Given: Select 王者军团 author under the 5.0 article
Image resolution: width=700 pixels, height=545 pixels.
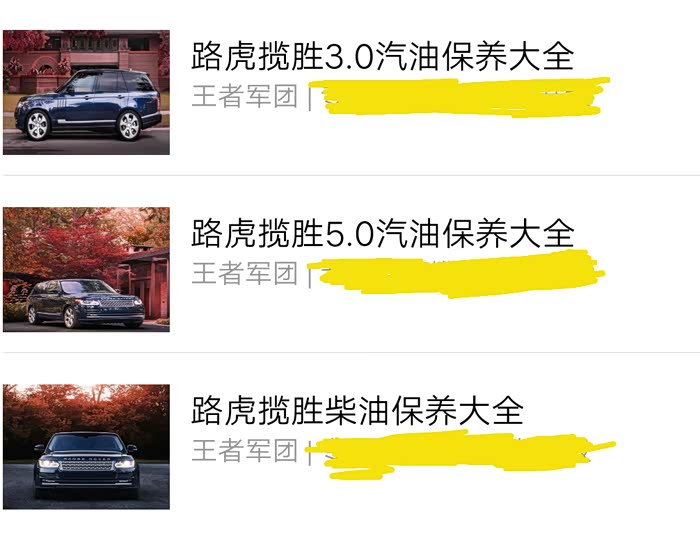Looking at the screenshot, I should [245, 273].
